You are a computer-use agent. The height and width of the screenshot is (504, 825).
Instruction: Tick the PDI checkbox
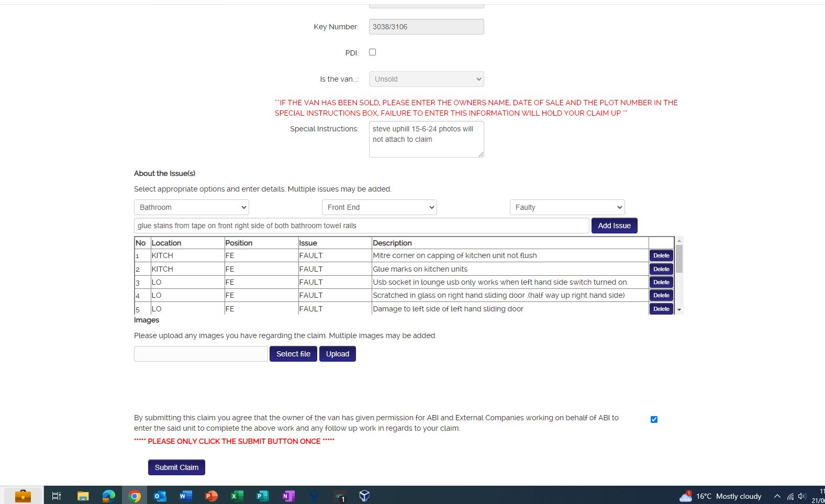click(x=373, y=52)
